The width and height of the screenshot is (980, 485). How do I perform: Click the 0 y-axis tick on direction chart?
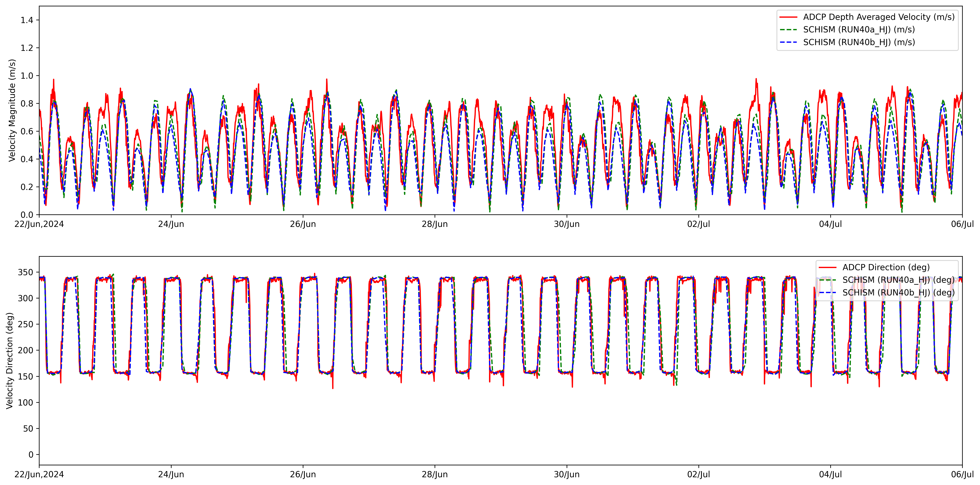click(x=31, y=455)
